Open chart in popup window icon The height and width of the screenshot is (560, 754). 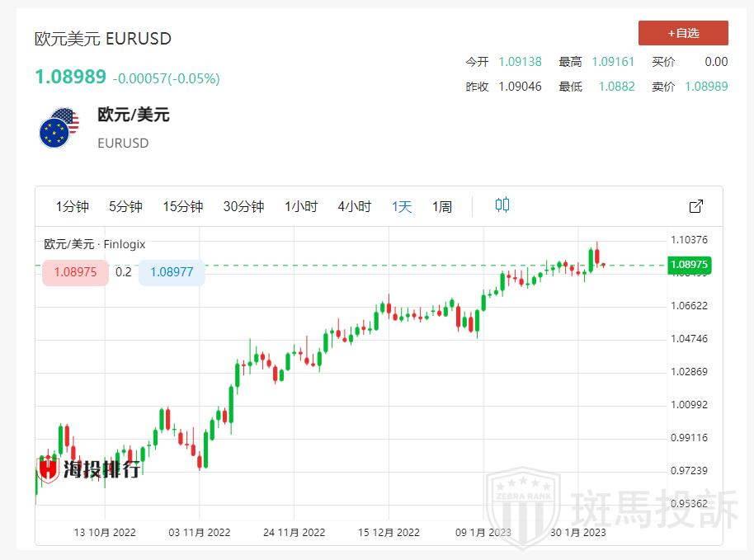pyautogui.click(x=695, y=206)
